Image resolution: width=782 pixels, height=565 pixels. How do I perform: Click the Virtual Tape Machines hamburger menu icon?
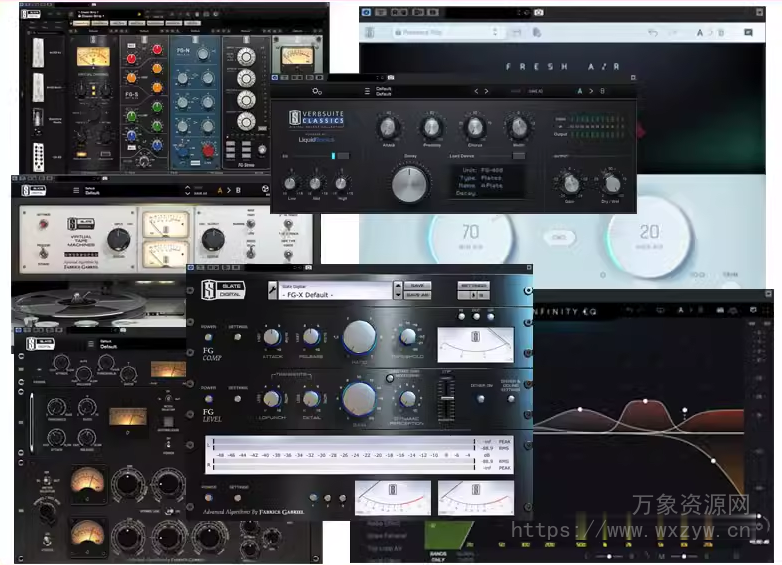pos(74,189)
